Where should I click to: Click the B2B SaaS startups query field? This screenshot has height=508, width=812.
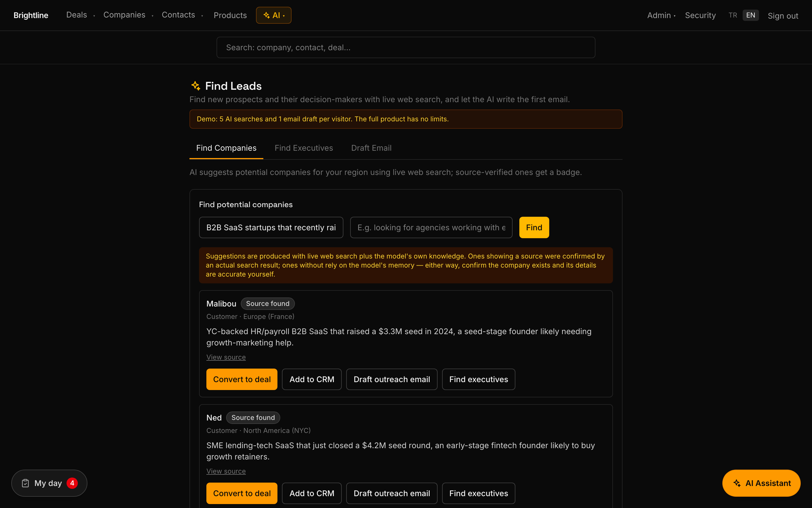tap(271, 227)
